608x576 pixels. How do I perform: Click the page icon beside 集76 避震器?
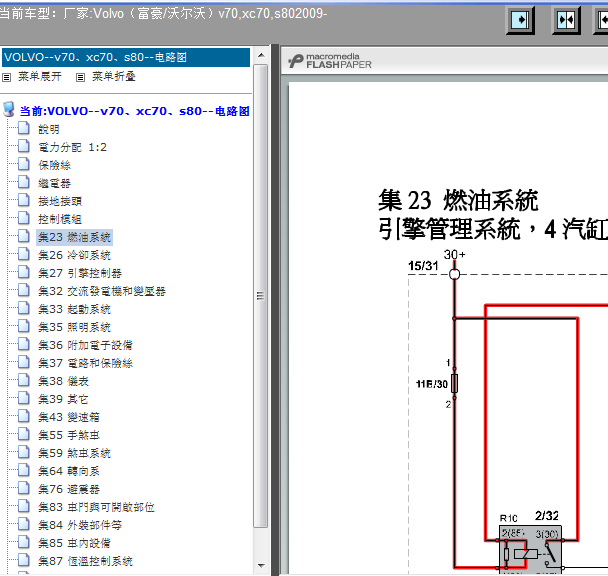[24, 489]
